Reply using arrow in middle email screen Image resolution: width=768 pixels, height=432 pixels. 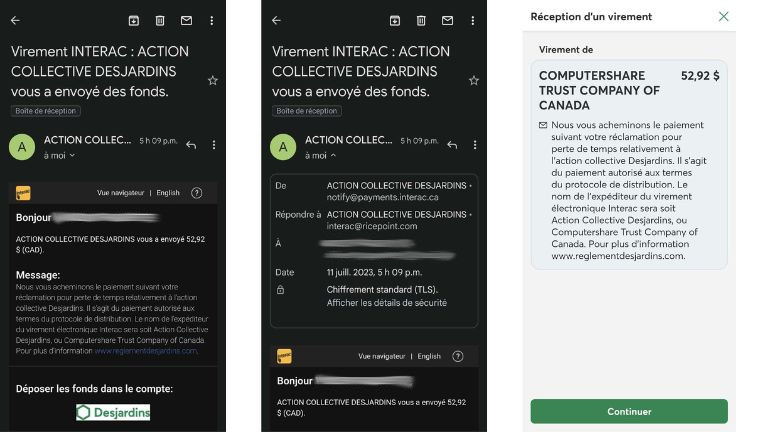click(x=452, y=145)
